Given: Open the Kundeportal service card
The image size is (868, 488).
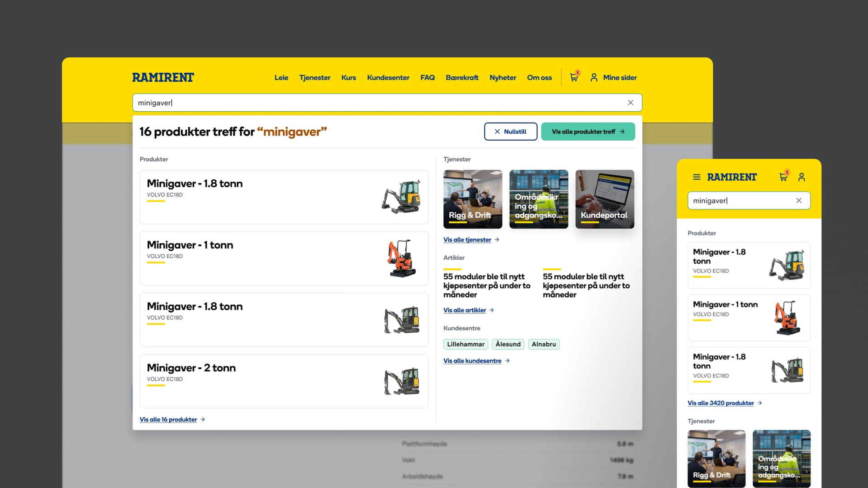Looking at the screenshot, I should coord(605,199).
